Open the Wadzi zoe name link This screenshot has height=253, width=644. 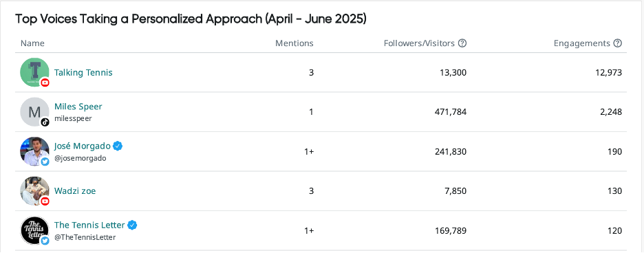[75, 191]
